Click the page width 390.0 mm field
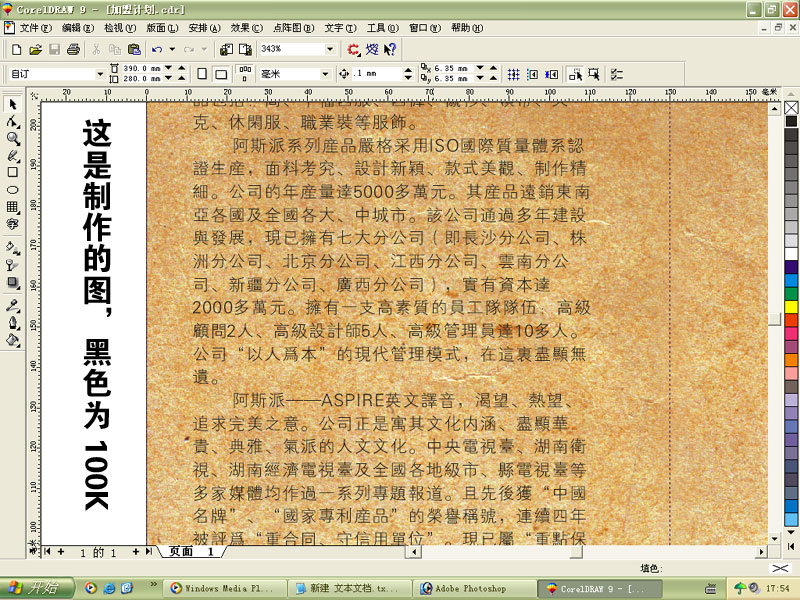Image resolution: width=800 pixels, height=600 pixels. point(141,68)
